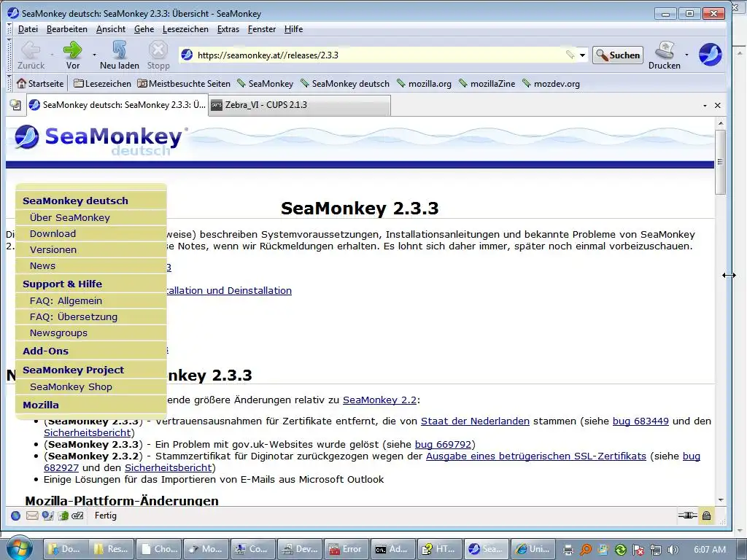Click FAQ: Übersetzung sidebar link
The height and width of the screenshot is (560, 747).
[x=74, y=317]
